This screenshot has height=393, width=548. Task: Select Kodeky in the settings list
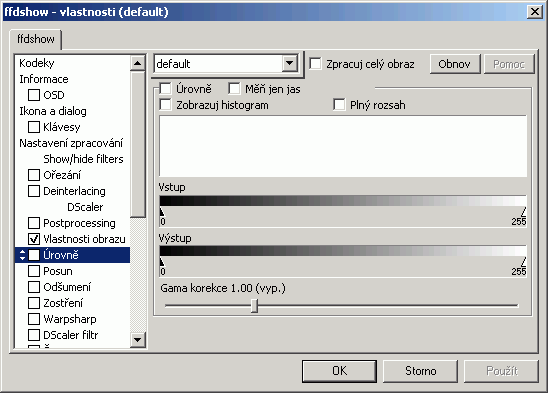click(x=37, y=63)
